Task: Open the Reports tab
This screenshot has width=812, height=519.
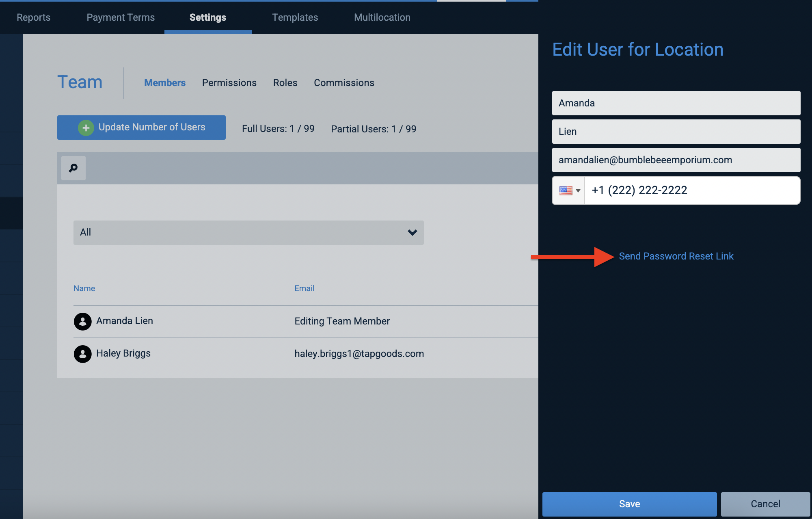Action: pyautogui.click(x=34, y=17)
